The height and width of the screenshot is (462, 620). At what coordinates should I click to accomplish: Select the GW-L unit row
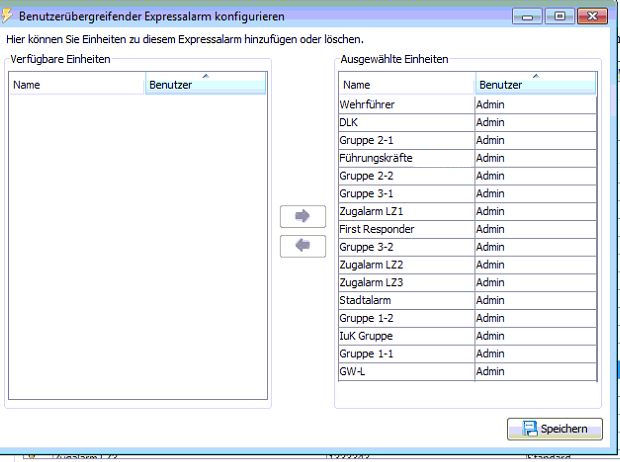click(408, 371)
